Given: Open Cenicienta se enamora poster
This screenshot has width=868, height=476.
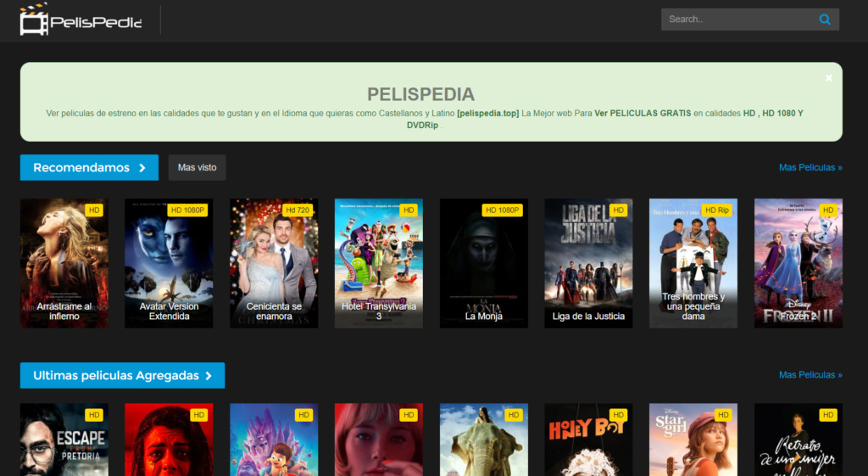Looking at the screenshot, I should click(274, 263).
